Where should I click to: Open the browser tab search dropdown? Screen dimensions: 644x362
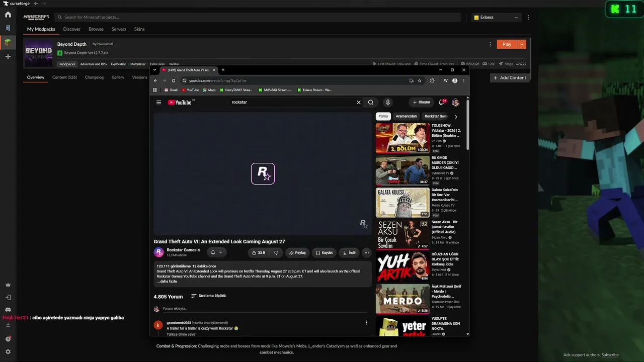pyautogui.click(x=154, y=70)
